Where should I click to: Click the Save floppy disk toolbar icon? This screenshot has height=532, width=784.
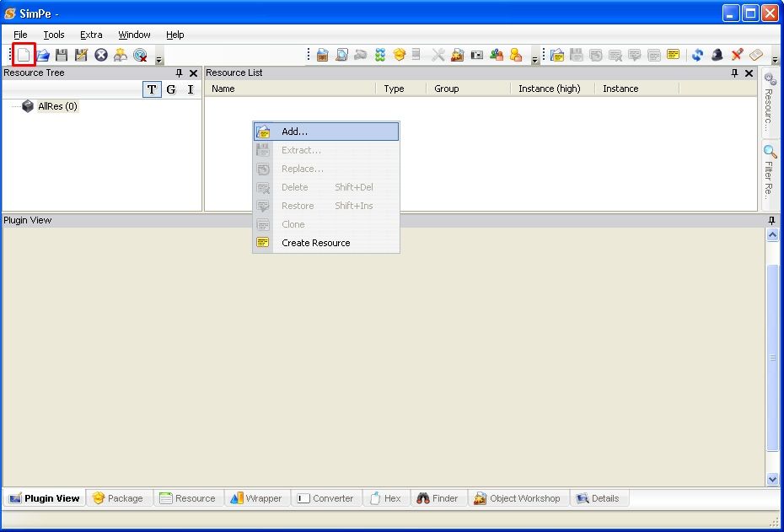62,55
